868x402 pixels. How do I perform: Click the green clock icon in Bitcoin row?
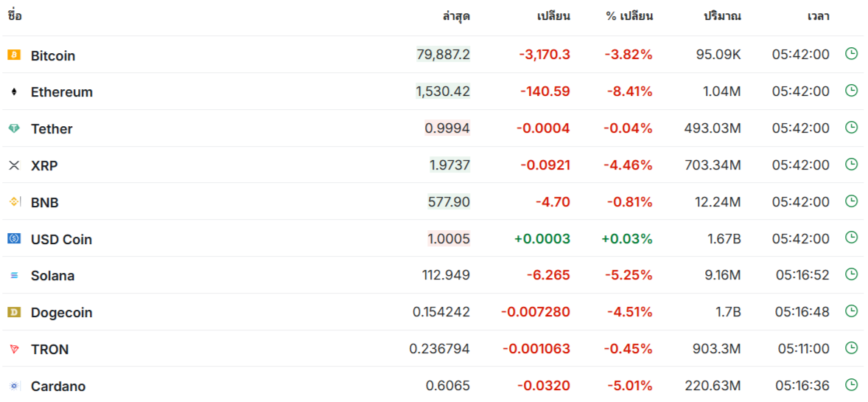coord(851,54)
